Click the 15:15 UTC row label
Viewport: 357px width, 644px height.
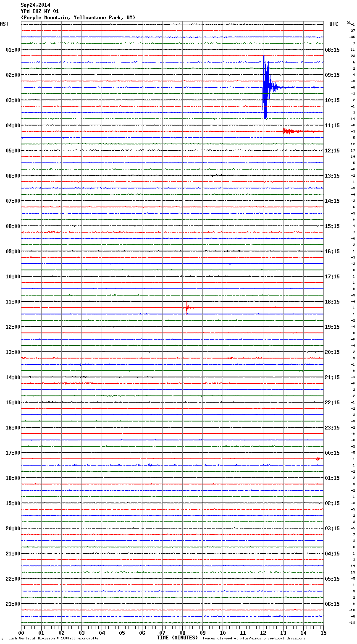point(332,226)
